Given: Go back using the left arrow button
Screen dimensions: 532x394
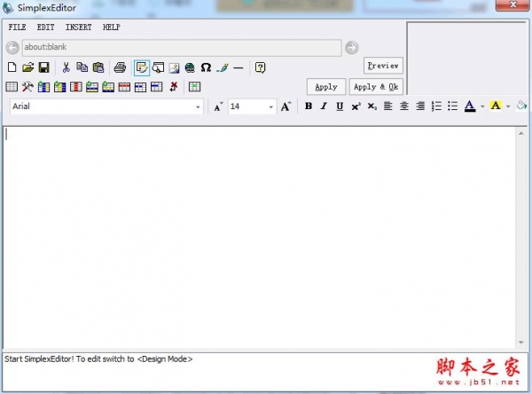Looking at the screenshot, I should [x=12, y=48].
